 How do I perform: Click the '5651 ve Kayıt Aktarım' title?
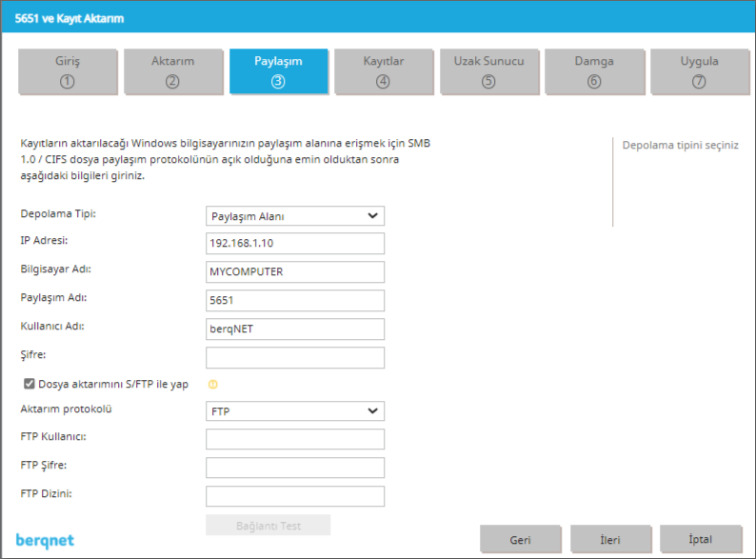70,18
